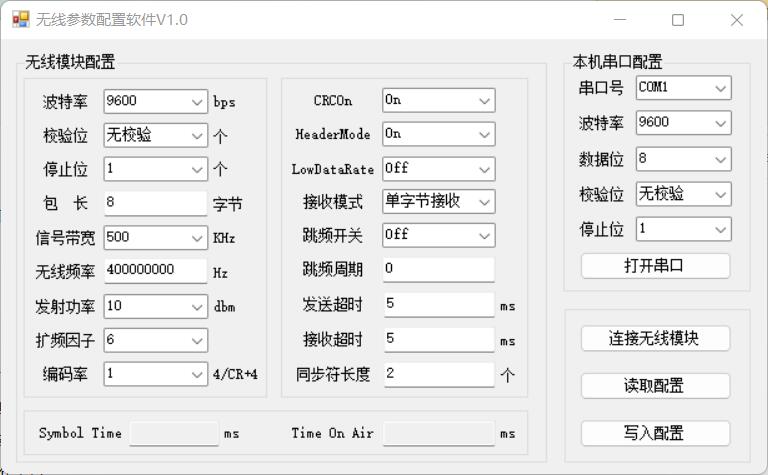Select the 同步符长度 input field
This screenshot has height=475, width=768.
(439, 374)
